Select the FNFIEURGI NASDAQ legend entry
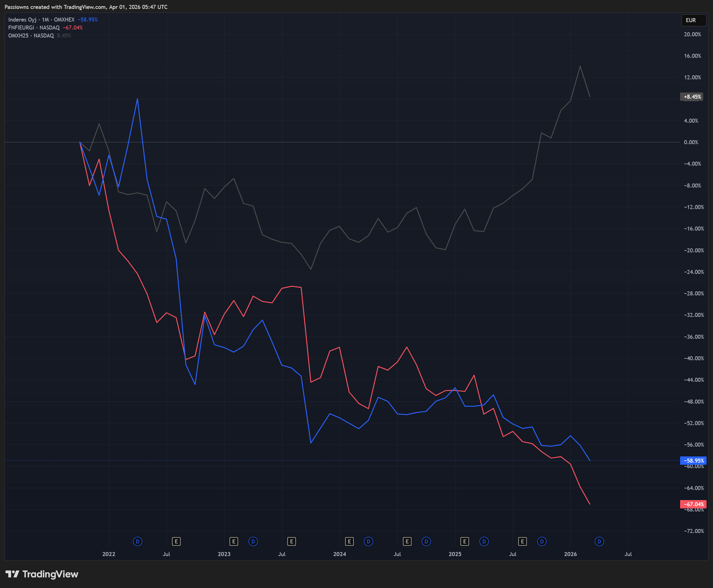 [34, 28]
